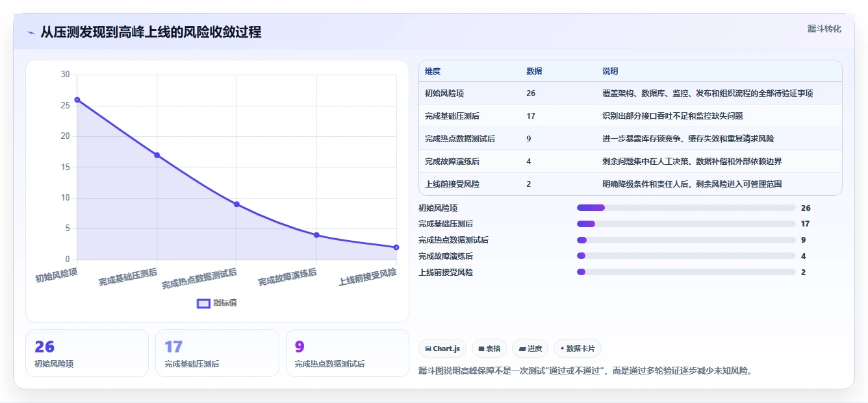
Task: Open the 26 初始风险项 data card
Action: [x=87, y=353]
